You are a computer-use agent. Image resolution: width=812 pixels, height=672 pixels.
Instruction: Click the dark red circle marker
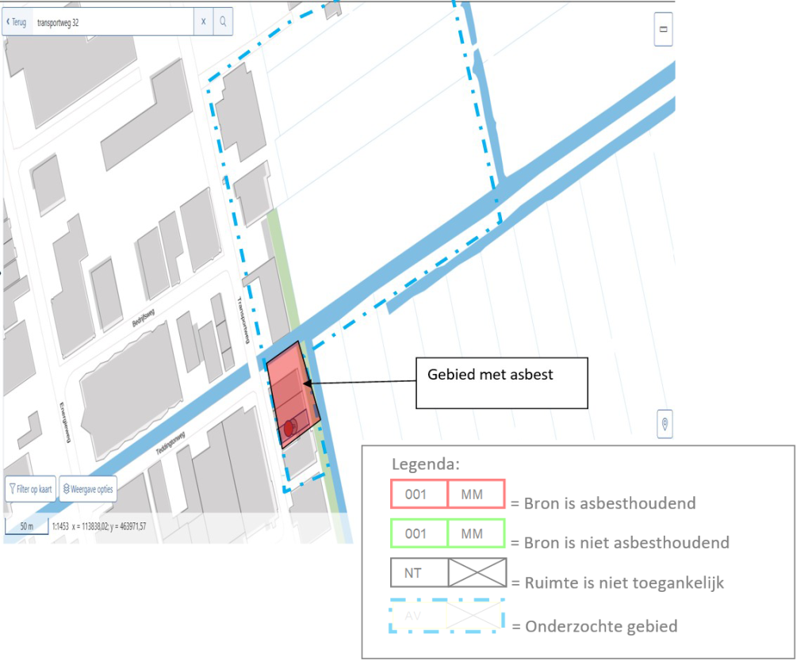(x=289, y=427)
